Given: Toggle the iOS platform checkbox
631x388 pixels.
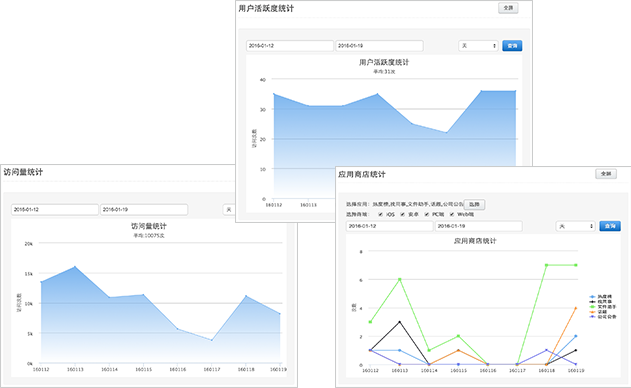Looking at the screenshot, I should click(x=380, y=215).
